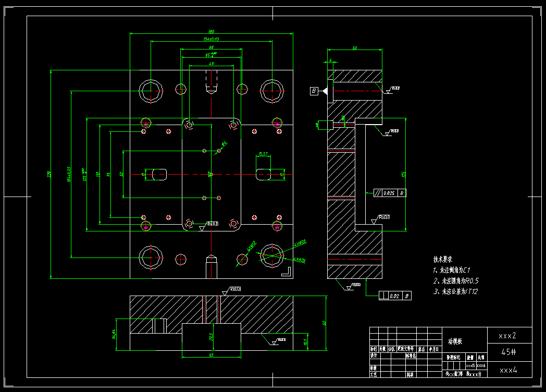The width and height of the screenshot is (546, 392).
Task: Click the 动模板 part name in title block
Action: [x=455, y=341]
